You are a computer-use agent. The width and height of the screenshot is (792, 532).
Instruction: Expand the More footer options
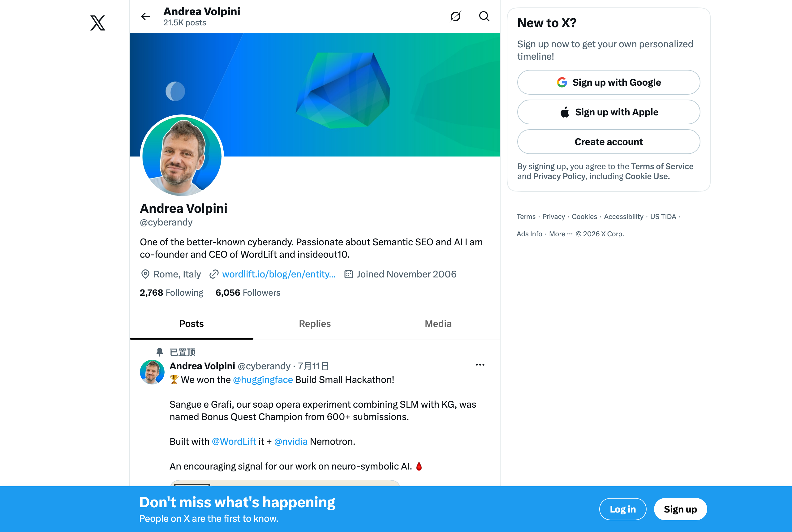pyautogui.click(x=561, y=234)
